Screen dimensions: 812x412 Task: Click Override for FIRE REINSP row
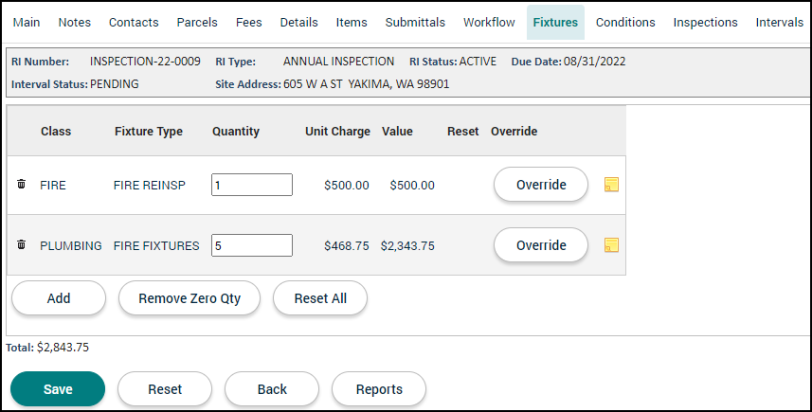(x=541, y=185)
